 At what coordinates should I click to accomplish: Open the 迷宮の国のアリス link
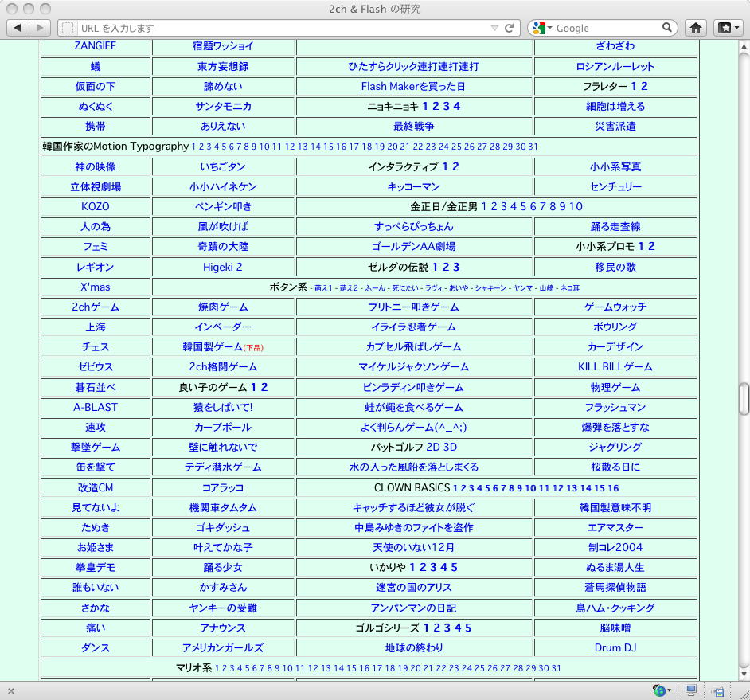[x=413, y=588]
